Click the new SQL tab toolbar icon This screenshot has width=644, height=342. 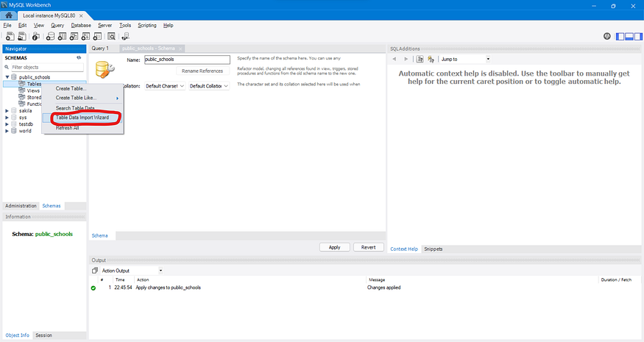(10, 37)
